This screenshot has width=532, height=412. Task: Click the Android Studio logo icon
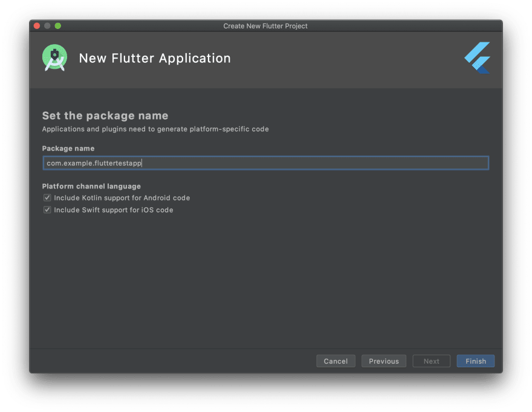pyautogui.click(x=54, y=57)
